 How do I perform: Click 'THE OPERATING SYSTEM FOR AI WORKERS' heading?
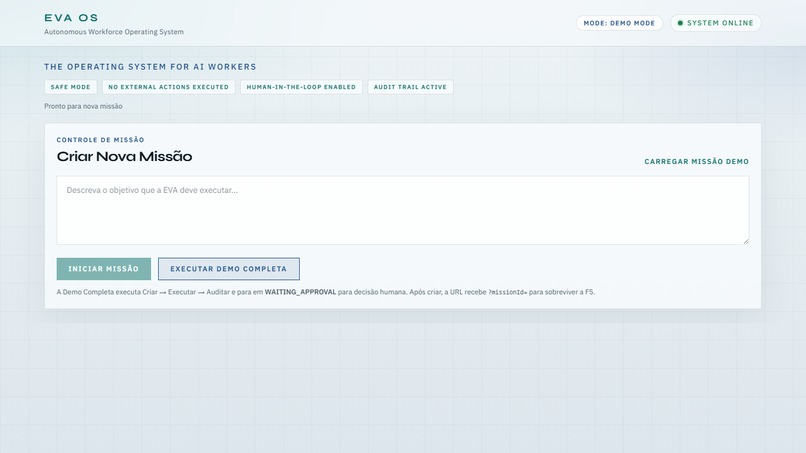coord(150,67)
